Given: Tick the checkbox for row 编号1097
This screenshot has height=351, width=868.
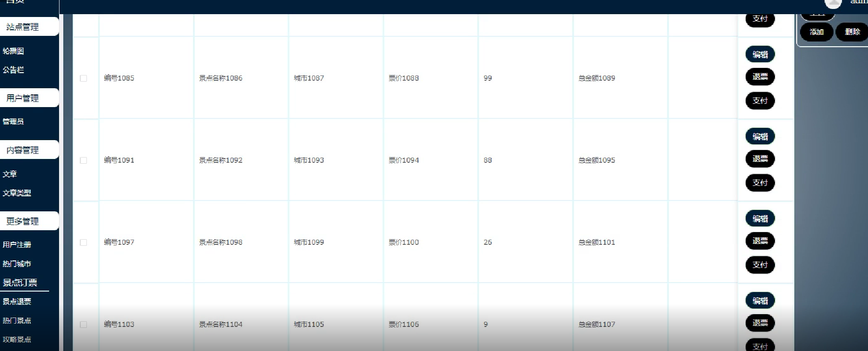Looking at the screenshot, I should [x=84, y=242].
